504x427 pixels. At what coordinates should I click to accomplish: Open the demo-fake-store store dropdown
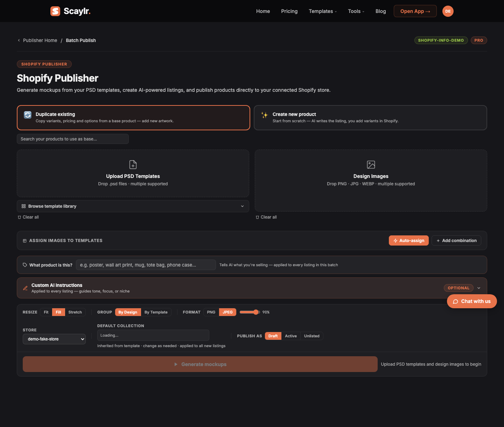(54, 339)
